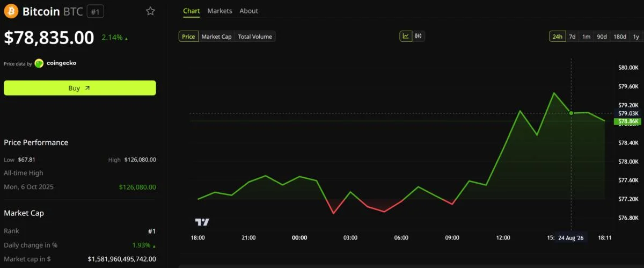The image size is (644, 268).
Task: Select the Price chart mode
Action: 188,37
